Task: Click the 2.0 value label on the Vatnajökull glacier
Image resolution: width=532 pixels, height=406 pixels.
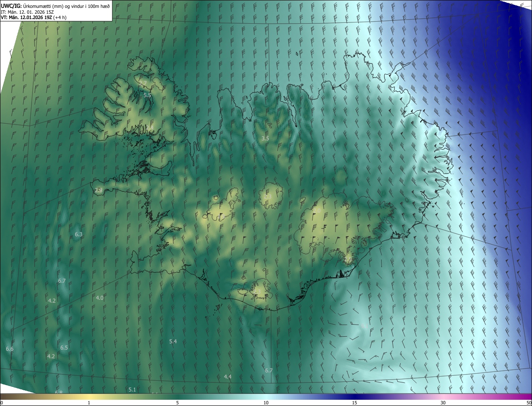Action: [x=317, y=211]
